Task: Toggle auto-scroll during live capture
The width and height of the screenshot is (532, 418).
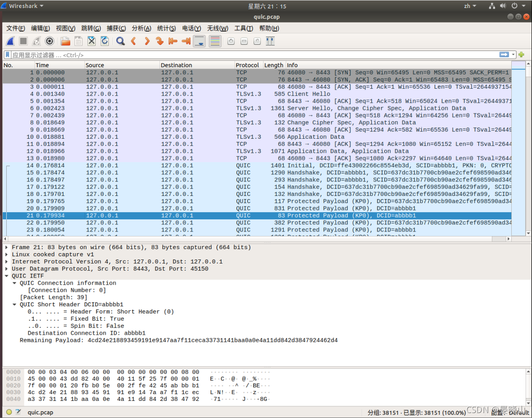Action: tap(199, 41)
